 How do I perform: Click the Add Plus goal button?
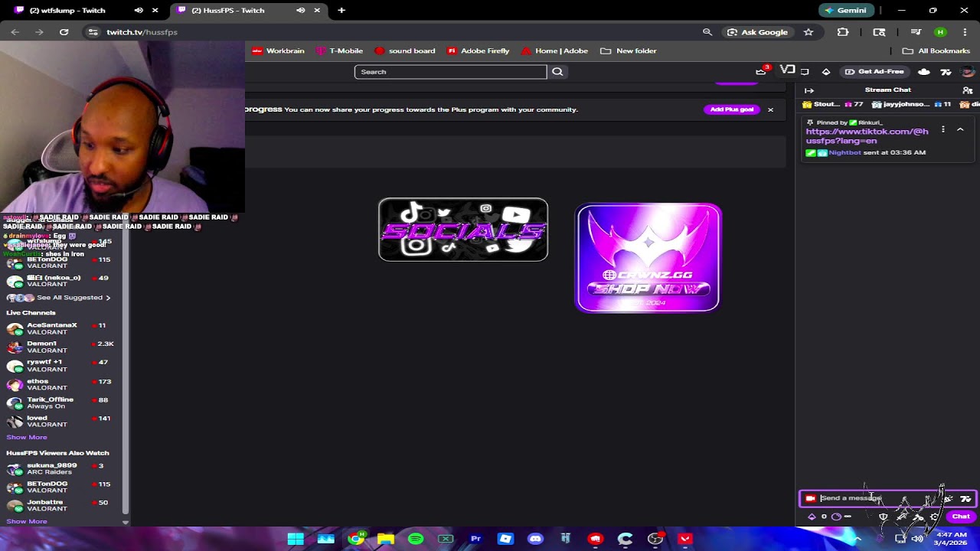[x=732, y=109]
